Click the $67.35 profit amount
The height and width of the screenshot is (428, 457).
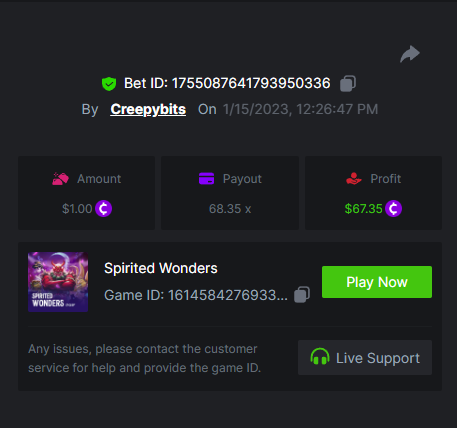tap(363, 209)
